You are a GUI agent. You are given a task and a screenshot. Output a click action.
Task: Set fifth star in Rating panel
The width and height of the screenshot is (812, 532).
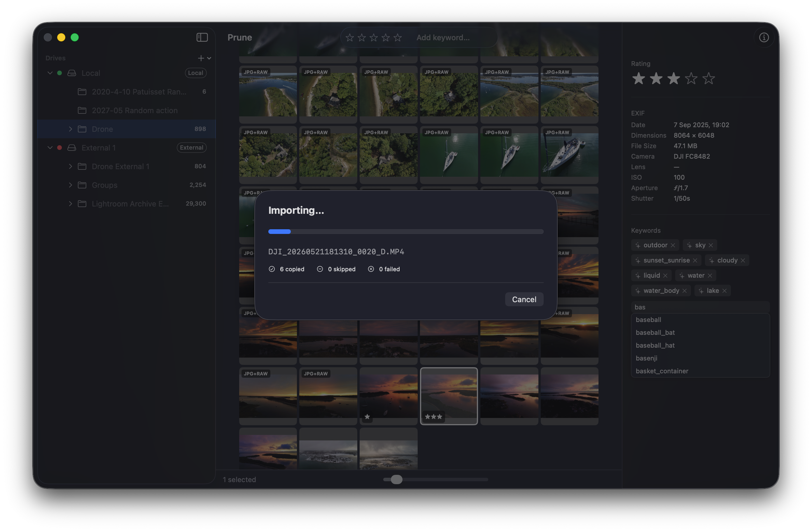(x=709, y=78)
